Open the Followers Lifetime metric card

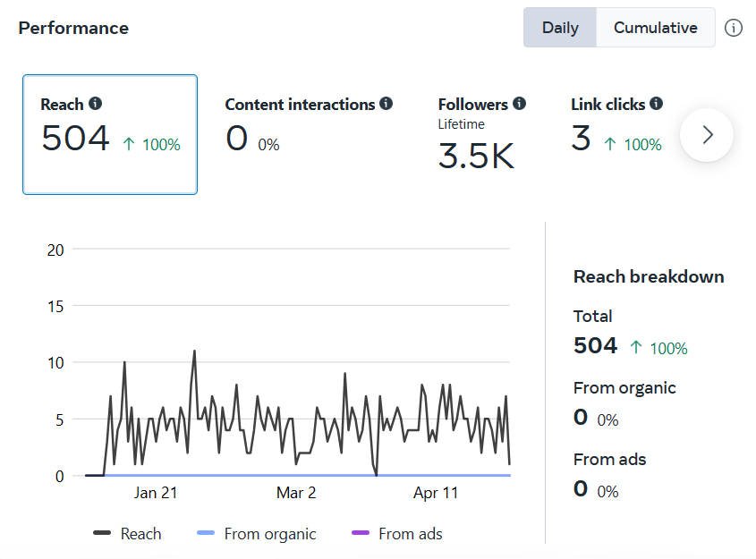(x=481, y=134)
